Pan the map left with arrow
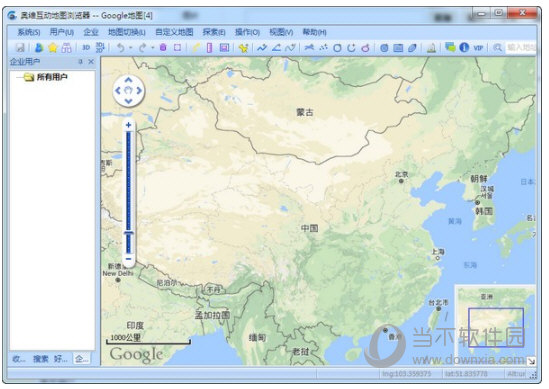This screenshot has height=389, width=549. click(x=118, y=91)
